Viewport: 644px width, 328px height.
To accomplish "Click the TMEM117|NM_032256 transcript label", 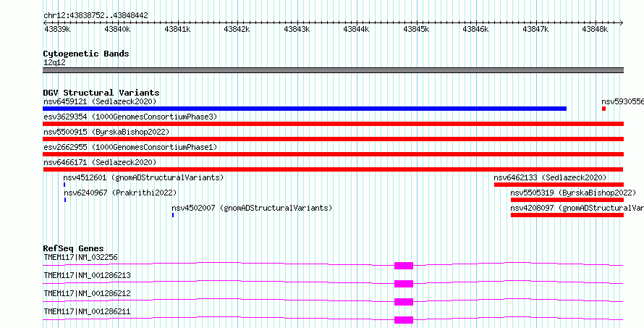I will pyautogui.click(x=80, y=258).
